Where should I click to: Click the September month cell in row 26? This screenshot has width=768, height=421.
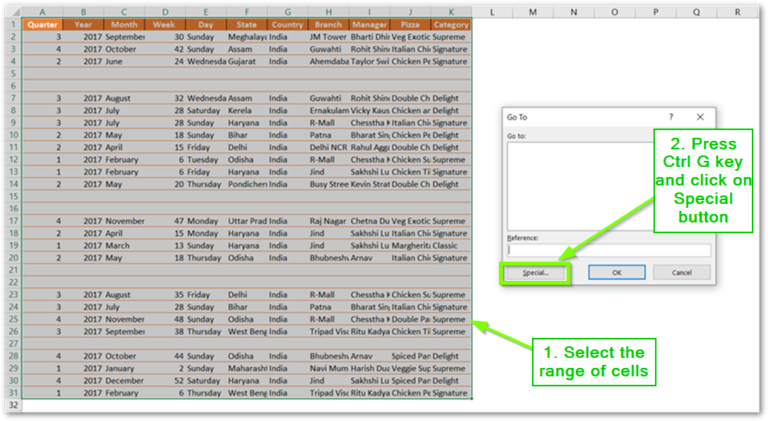(x=124, y=331)
